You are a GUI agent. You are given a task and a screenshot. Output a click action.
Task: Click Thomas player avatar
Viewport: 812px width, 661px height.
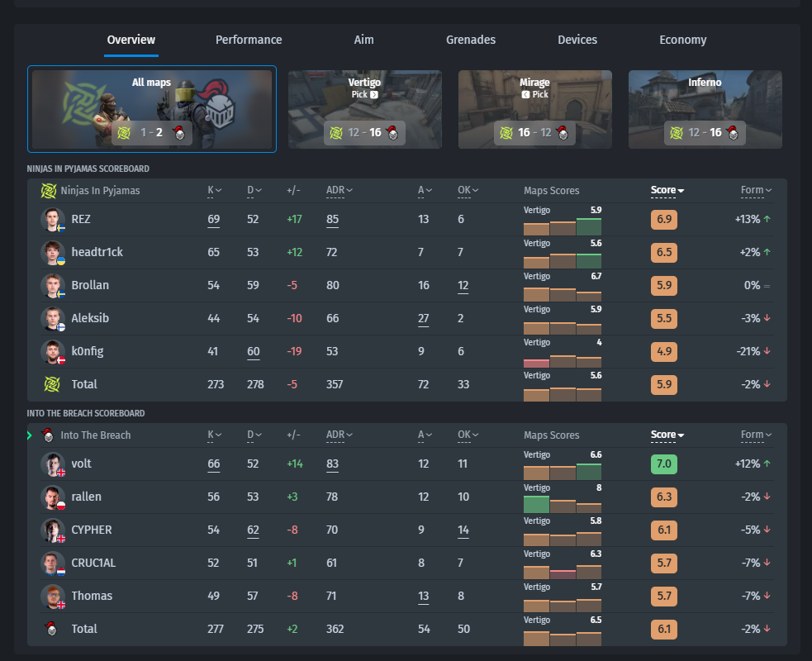point(53,597)
